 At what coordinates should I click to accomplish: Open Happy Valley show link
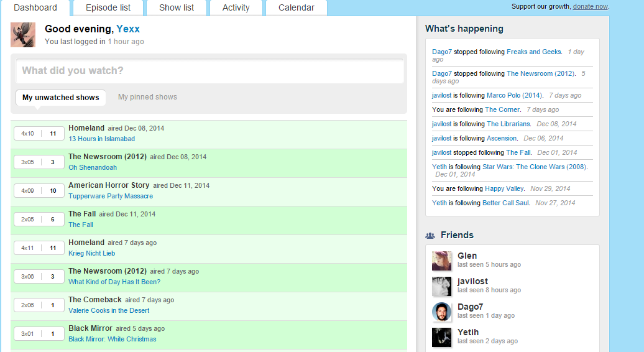(504, 188)
